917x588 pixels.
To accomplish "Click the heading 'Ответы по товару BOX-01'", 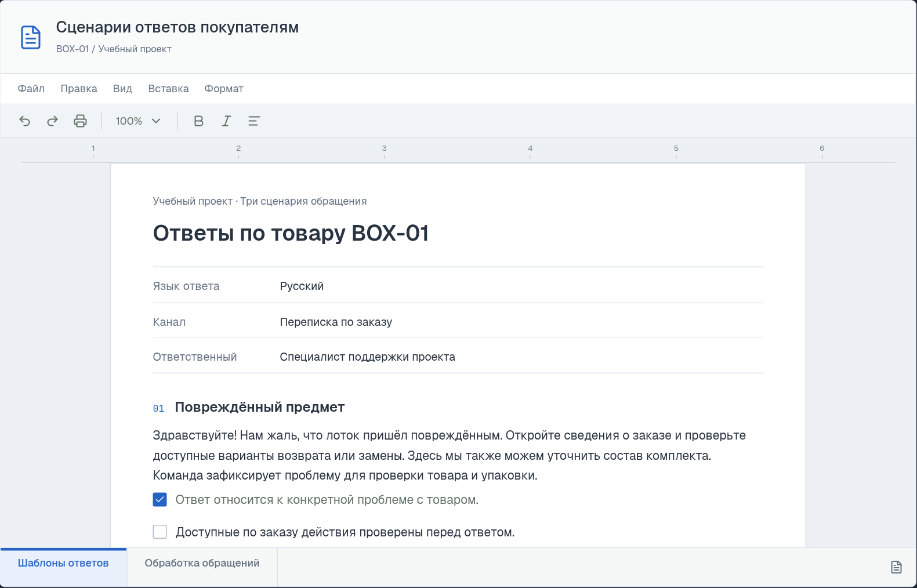I will (291, 233).
